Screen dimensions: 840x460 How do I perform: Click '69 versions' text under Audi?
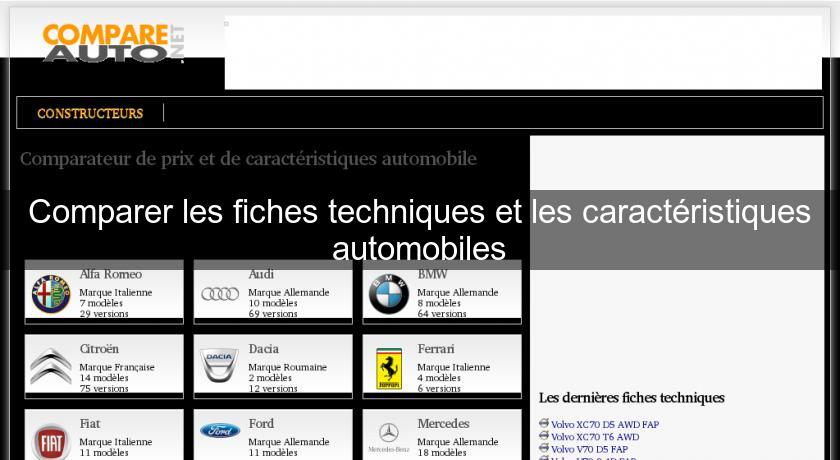(x=273, y=314)
